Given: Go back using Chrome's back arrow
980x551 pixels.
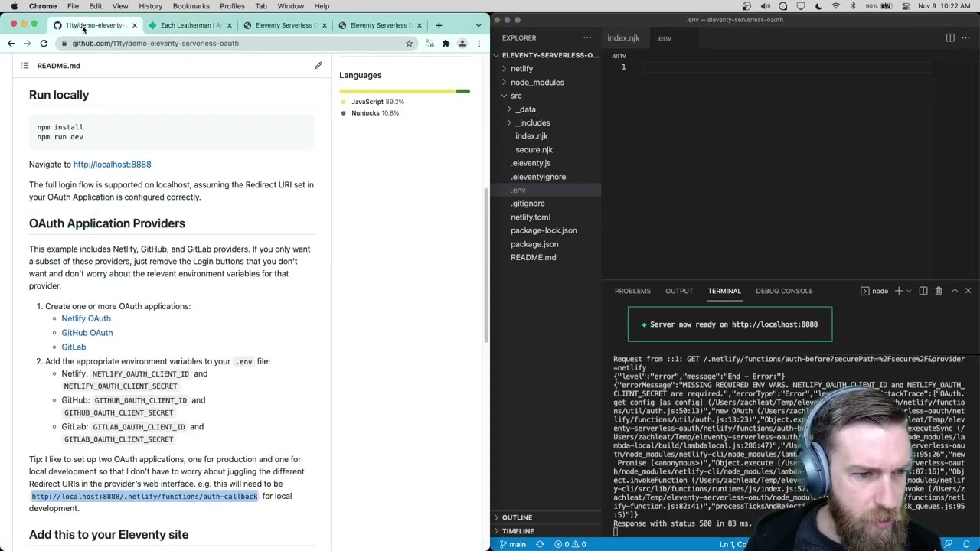Looking at the screenshot, I should click(x=11, y=44).
